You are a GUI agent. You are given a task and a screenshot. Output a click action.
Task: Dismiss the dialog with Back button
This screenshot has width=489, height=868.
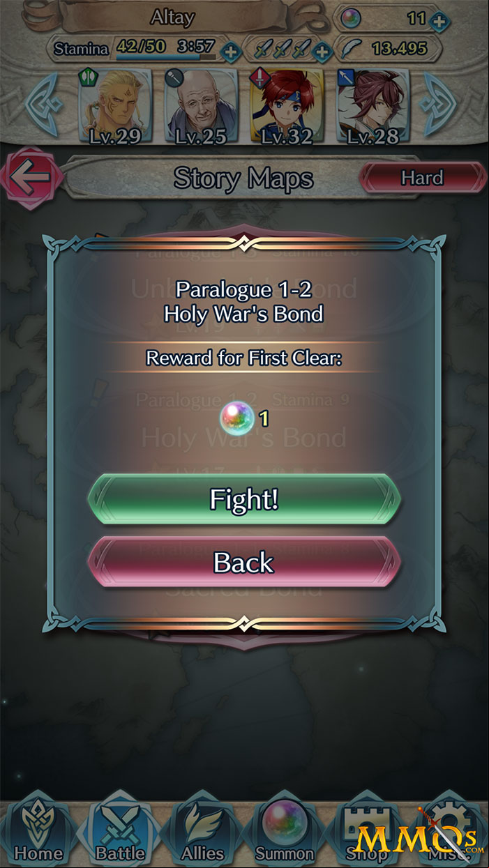pos(244,562)
